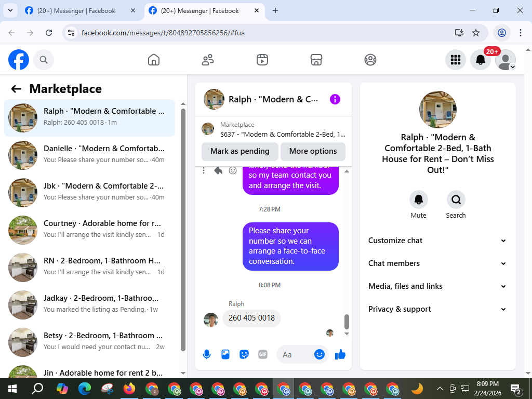Click the voice clip microphone icon

pyautogui.click(x=207, y=354)
